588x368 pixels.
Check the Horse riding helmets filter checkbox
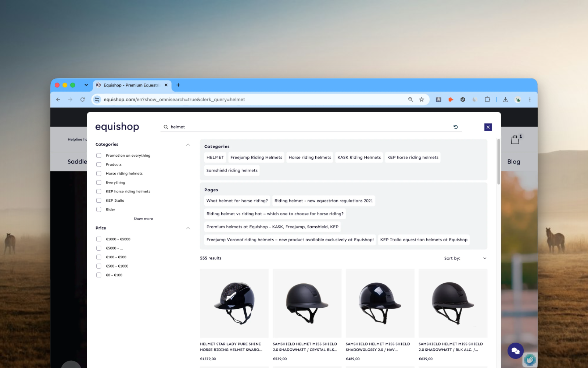pos(99,173)
